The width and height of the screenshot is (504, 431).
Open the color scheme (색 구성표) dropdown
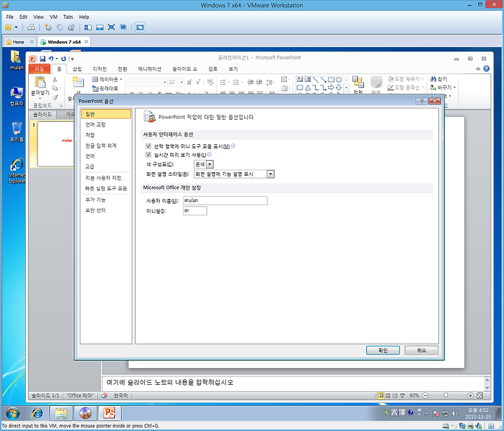[x=209, y=164]
